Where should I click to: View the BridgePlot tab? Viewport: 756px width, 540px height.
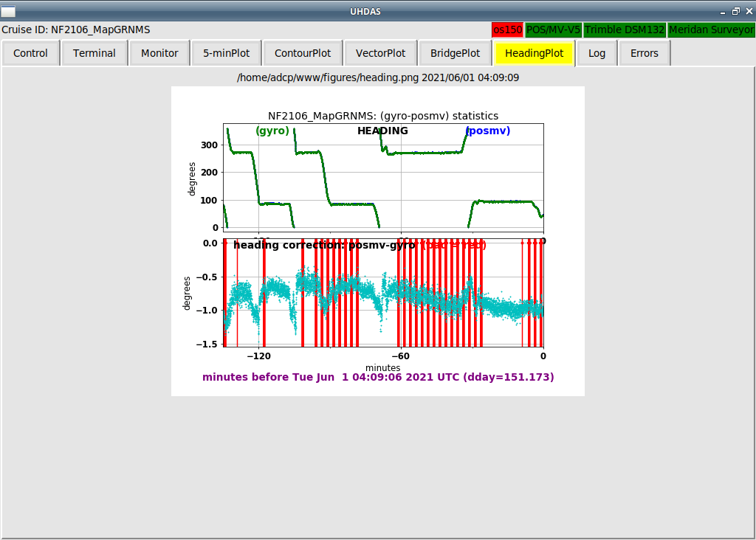[455, 53]
